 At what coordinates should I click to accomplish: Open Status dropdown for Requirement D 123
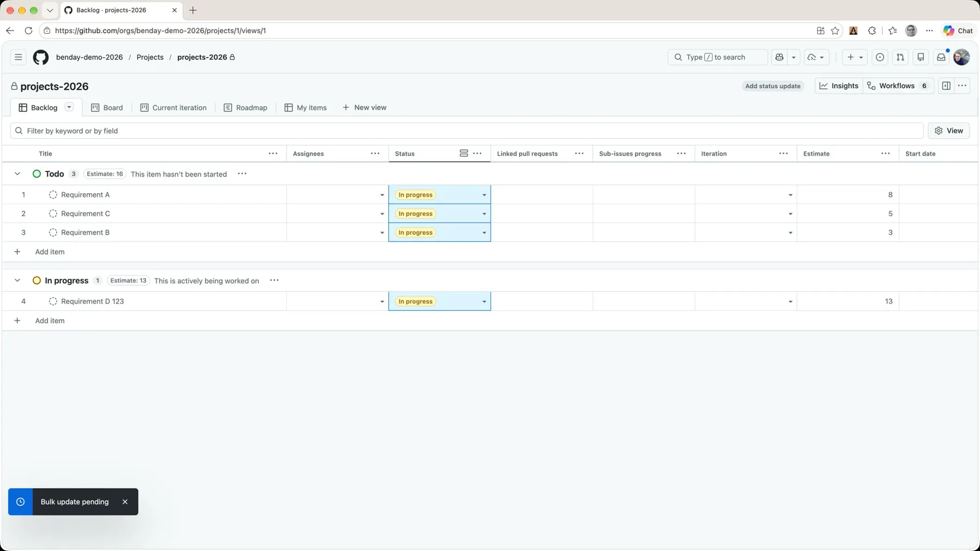point(484,302)
